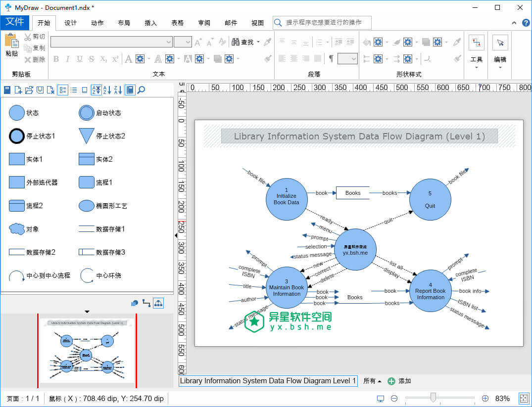Pick the 停止状态2 triangle shape
Viewport: 532px width, 407px height.
[x=87, y=136]
